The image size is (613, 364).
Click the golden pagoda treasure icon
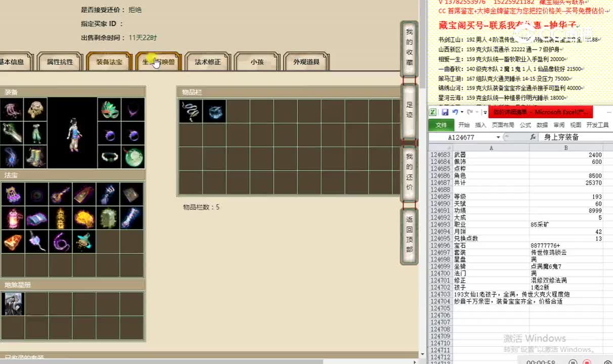tap(60, 218)
